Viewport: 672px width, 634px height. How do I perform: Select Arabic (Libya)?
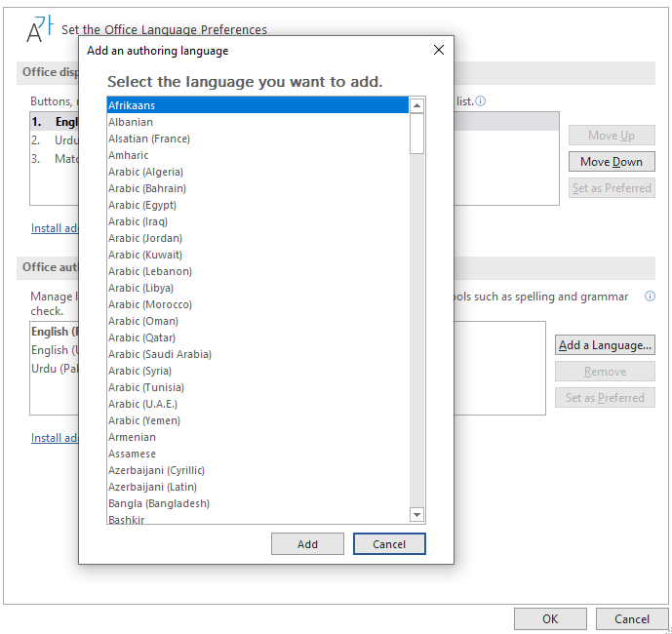tap(257, 288)
